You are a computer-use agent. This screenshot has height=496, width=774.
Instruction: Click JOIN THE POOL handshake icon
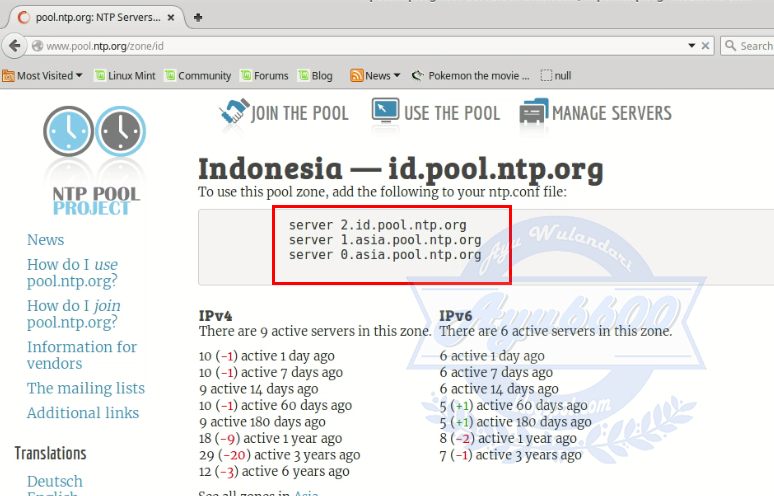point(233,113)
